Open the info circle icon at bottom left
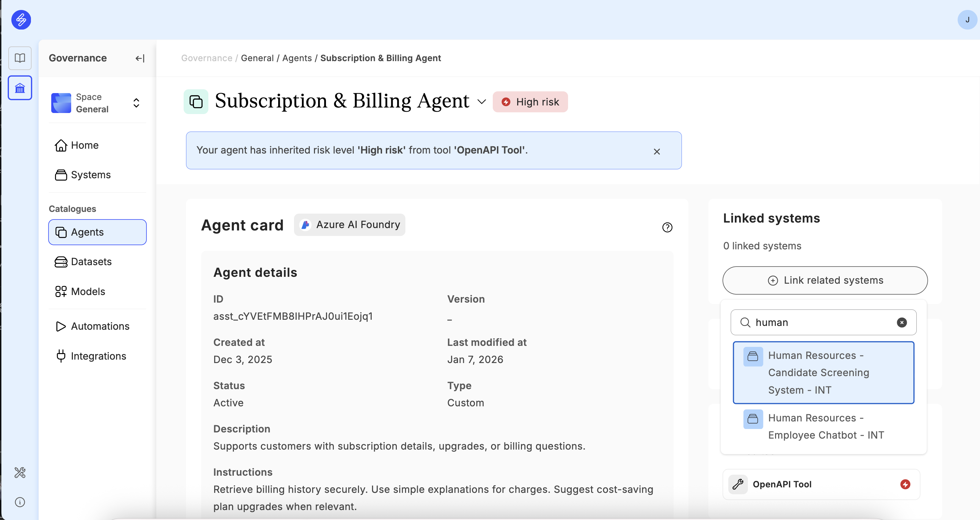The height and width of the screenshot is (520, 980). click(x=20, y=502)
